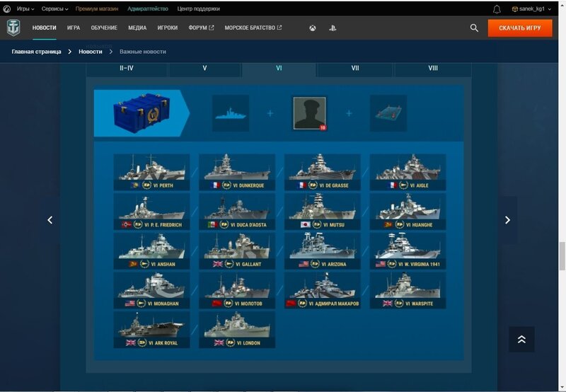Select the VI Mutsu ship thumbnail
566x392 pixels.
323,212
